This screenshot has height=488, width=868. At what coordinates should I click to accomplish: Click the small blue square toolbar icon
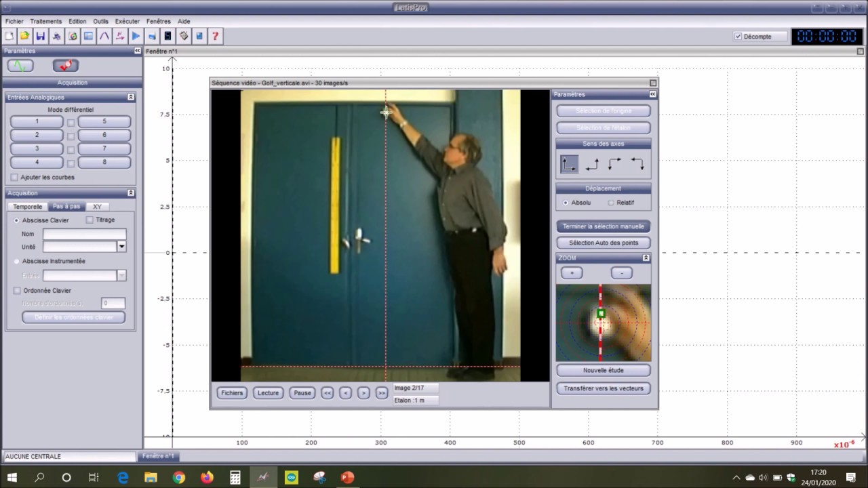tap(199, 36)
